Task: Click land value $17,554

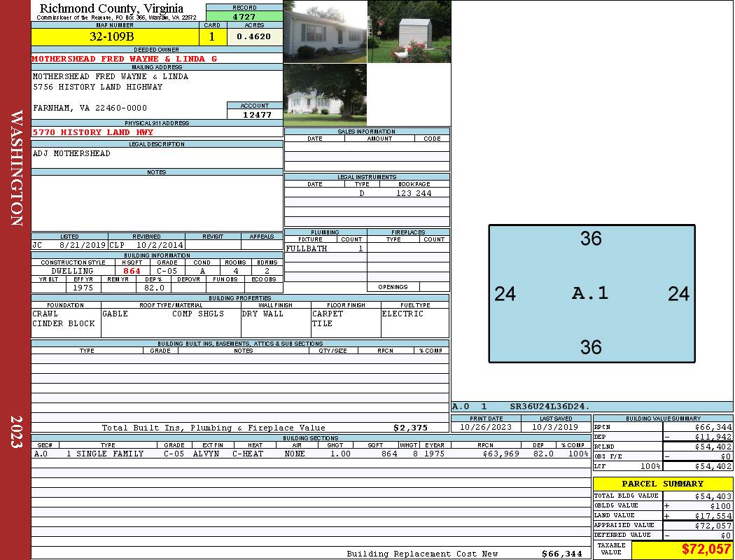Action: tap(713, 516)
